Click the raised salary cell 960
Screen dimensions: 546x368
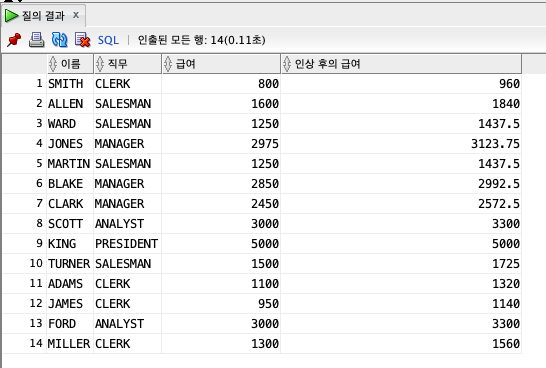tap(401, 84)
